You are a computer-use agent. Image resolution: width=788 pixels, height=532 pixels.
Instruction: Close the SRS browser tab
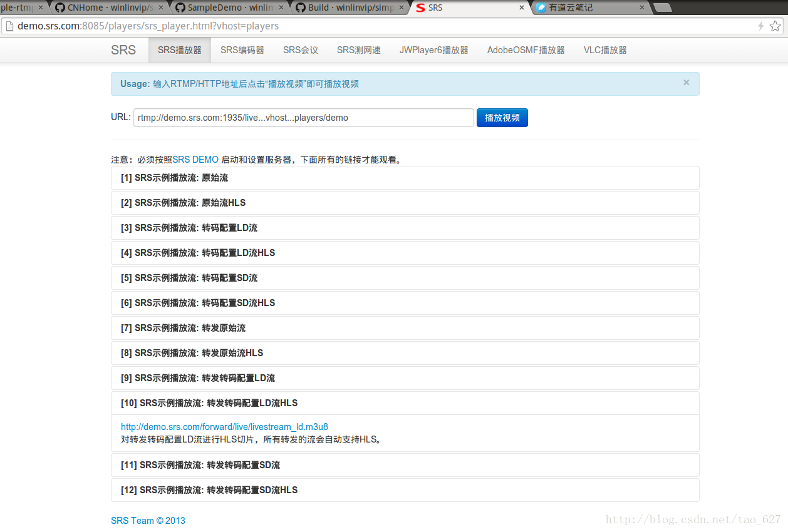pos(522,8)
